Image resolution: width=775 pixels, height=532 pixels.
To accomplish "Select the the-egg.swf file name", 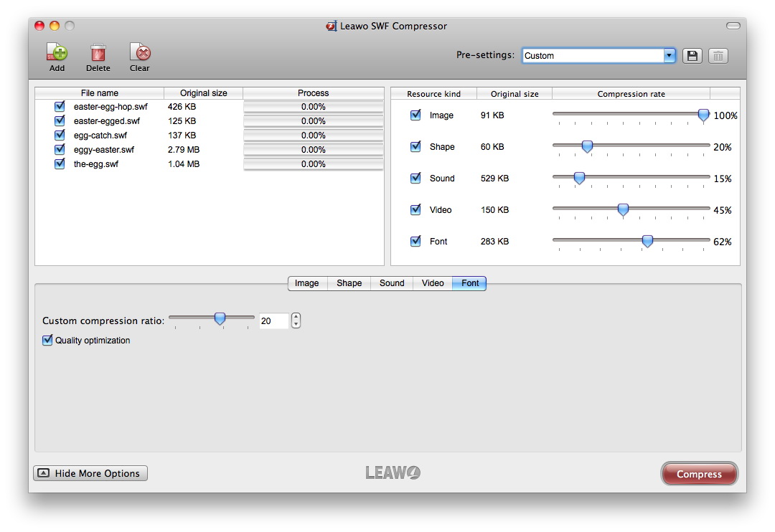I will [96, 164].
